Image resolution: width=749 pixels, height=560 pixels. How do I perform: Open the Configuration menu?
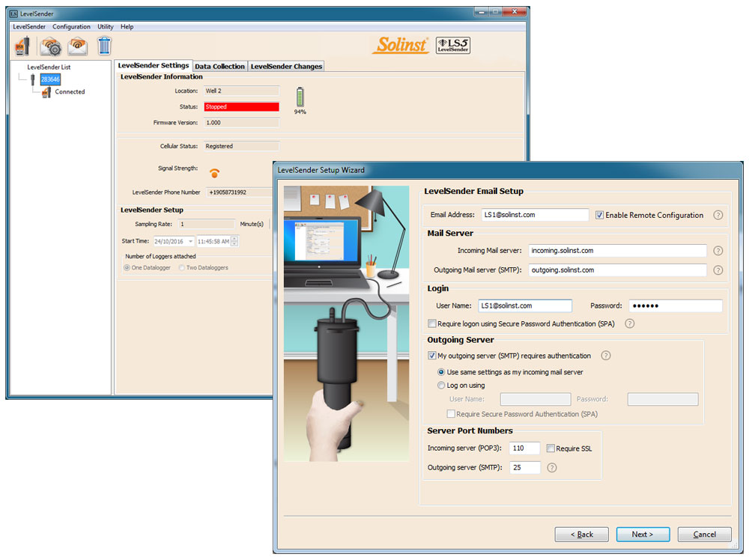click(71, 26)
